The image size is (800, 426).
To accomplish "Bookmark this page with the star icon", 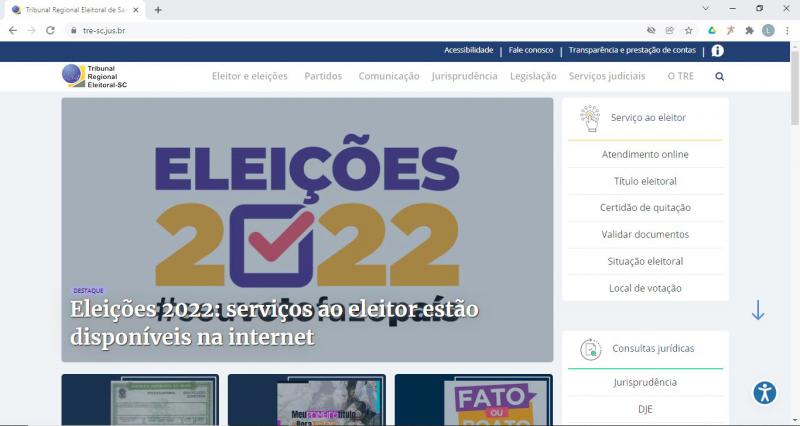I will pyautogui.click(x=688, y=31).
